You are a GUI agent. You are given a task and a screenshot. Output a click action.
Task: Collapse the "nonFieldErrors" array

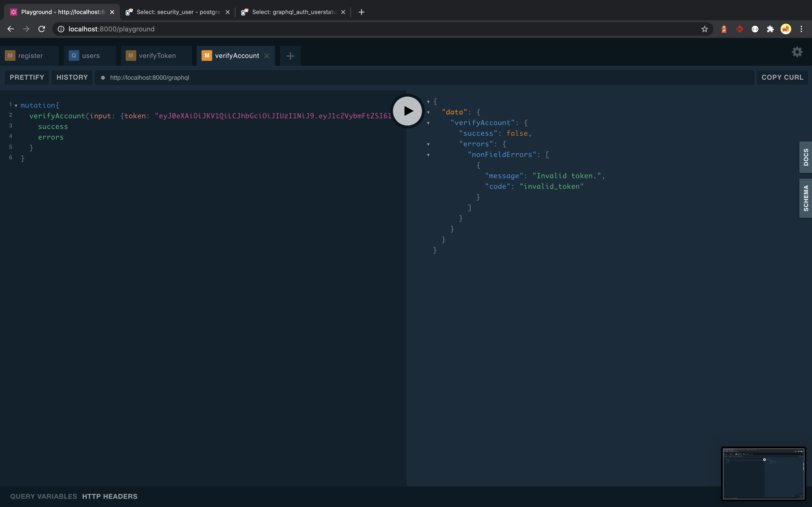(428, 155)
